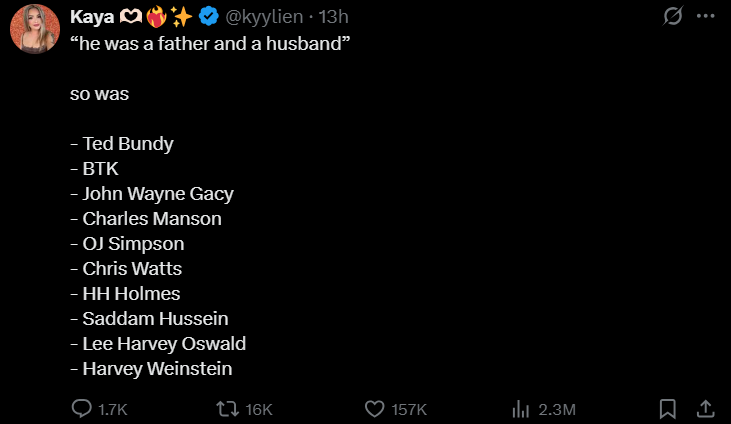Click the 2.3M views count

click(x=557, y=410)
